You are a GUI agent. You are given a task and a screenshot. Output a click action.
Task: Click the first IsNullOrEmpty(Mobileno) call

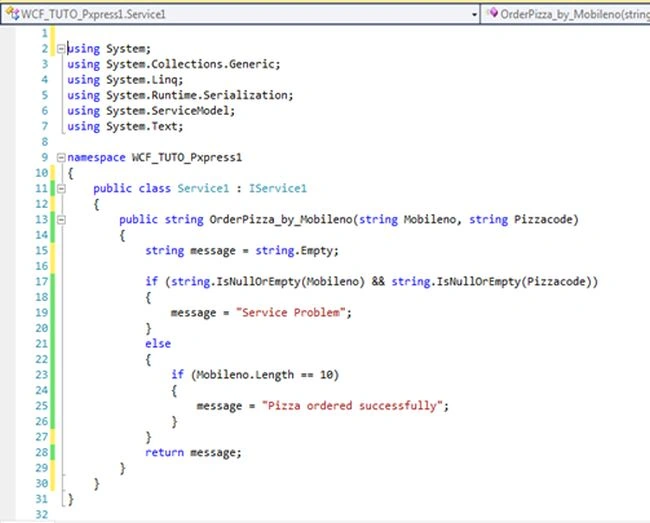[x=291, y=282]
